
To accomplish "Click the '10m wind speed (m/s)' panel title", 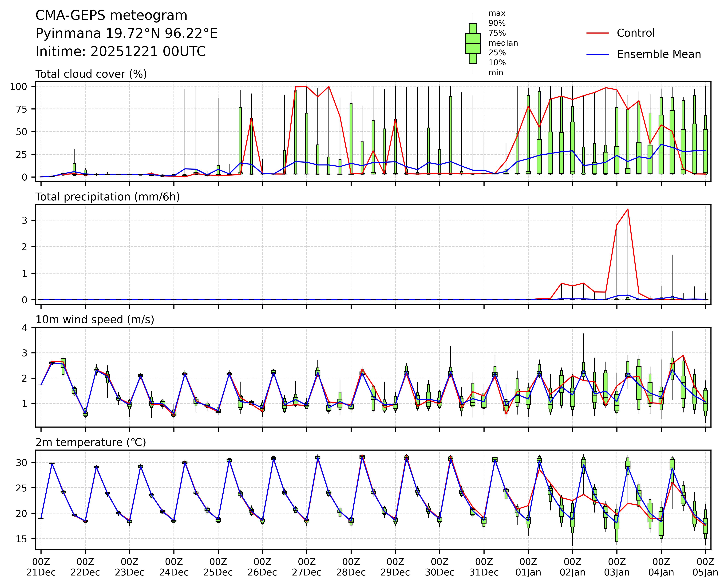I will [95, 320].
